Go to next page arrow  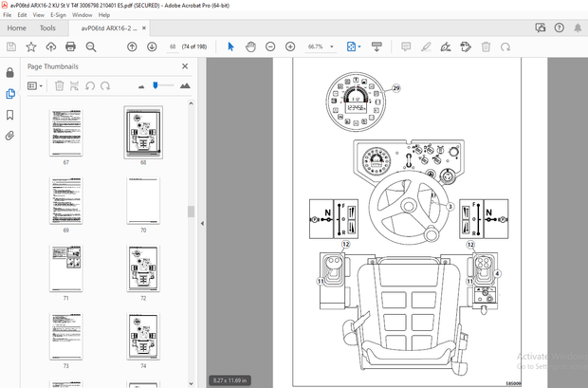coord(152,46)
